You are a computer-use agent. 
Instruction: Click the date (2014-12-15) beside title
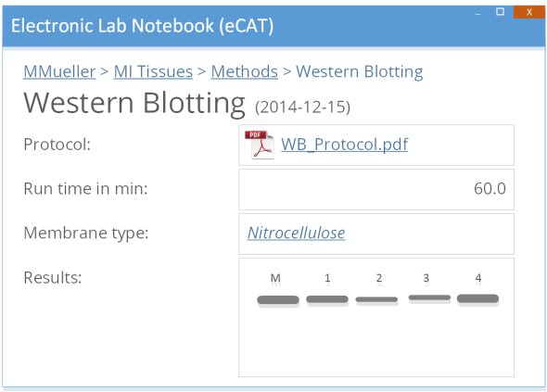302,107
